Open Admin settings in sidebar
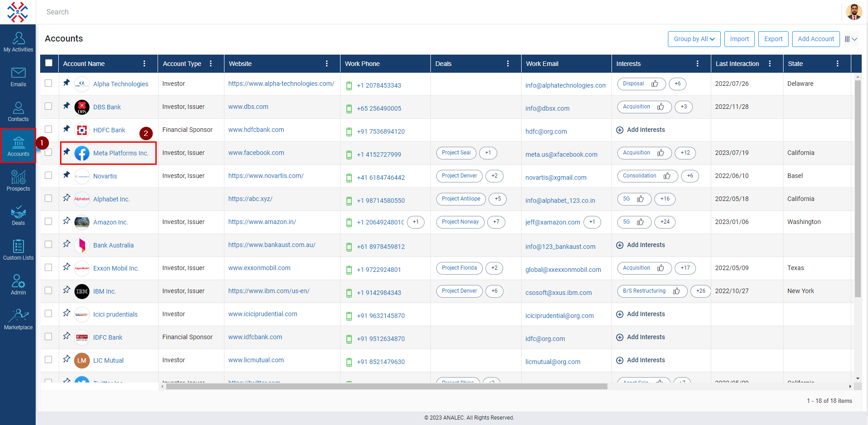Viewport: 868px width, 425px height. click(x=18, y=285)
